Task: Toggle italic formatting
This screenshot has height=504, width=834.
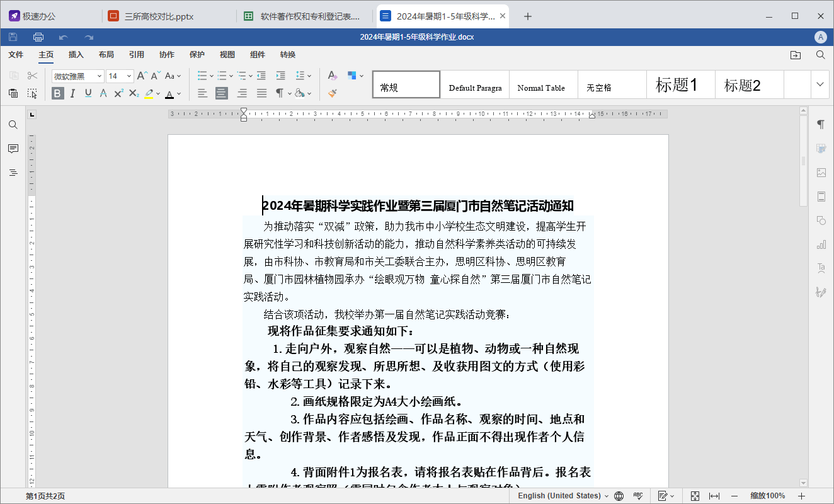Action: 72,93
